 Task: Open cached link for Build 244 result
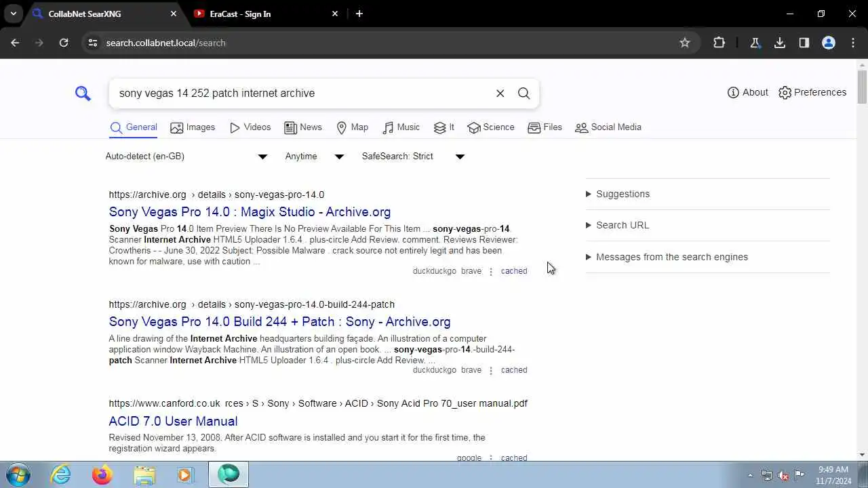514,370
